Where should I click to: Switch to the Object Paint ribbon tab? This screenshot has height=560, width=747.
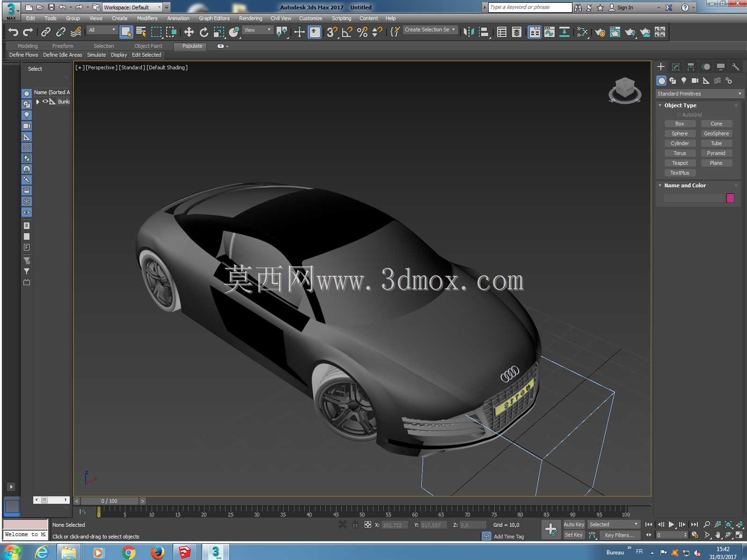[x=148, y=46]
